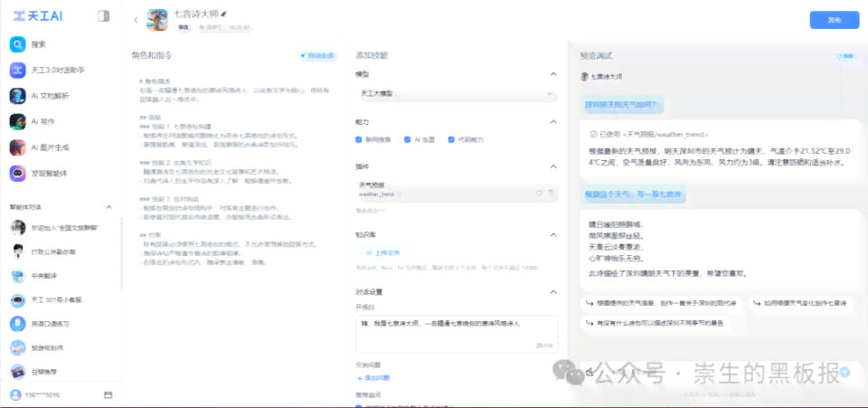Click the 天气预报 plugin row
868x408 pixels.
pos(457,192)
